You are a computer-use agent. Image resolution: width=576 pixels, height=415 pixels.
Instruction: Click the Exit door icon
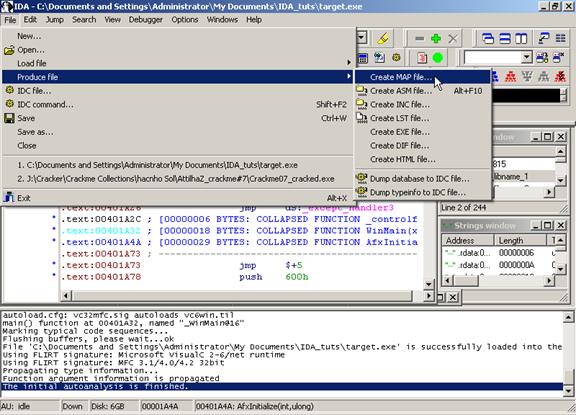[9, 198]
